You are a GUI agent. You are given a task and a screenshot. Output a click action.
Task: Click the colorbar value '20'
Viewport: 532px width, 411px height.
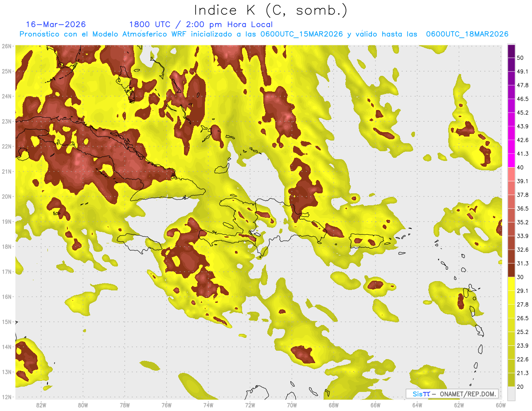[521, 387]
